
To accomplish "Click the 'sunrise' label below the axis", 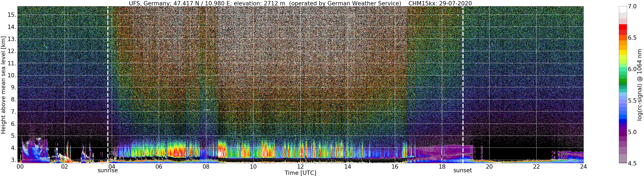I will click(108, 171).
